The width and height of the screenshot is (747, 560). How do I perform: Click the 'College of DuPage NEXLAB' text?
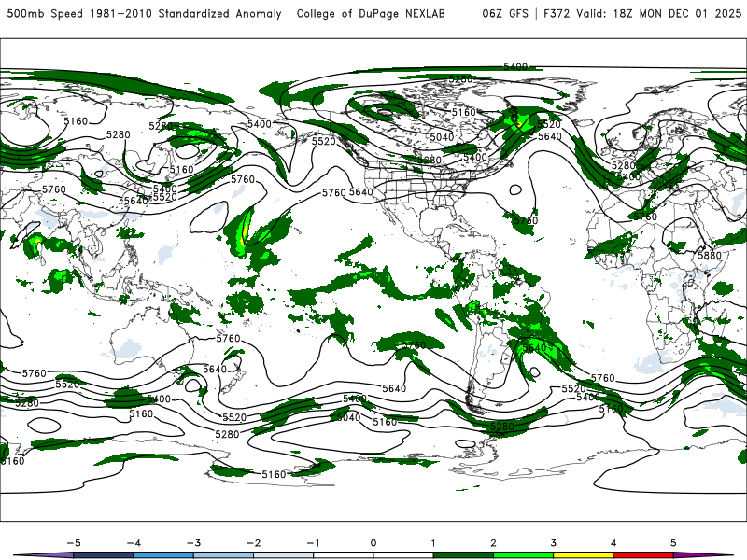(x=371, y=14)
